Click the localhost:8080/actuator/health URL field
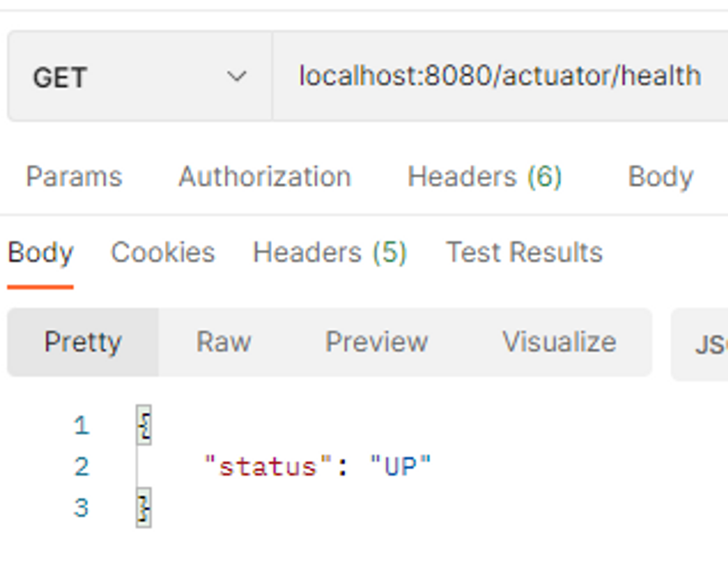Viewport: 728px width, 567px height. (x=499, y=76)
